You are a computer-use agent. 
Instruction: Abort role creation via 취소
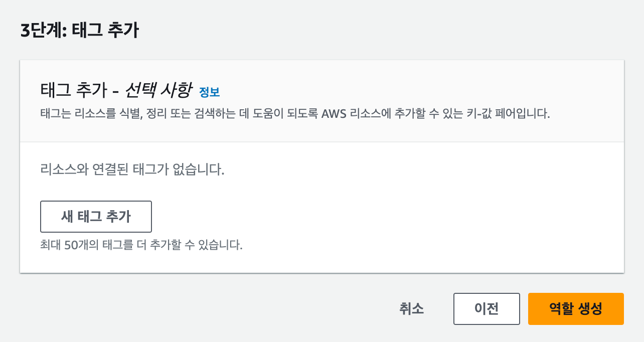coord(412,309)
